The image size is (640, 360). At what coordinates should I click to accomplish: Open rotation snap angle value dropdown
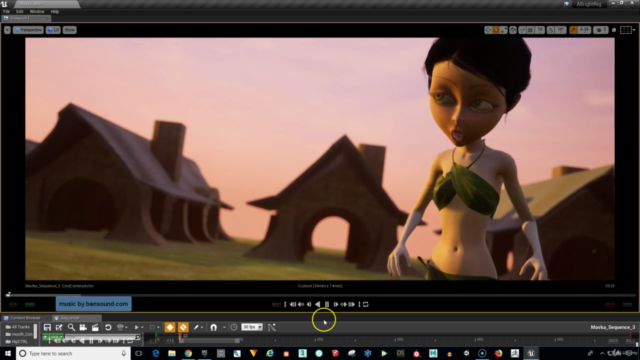(x=560, y=30)
